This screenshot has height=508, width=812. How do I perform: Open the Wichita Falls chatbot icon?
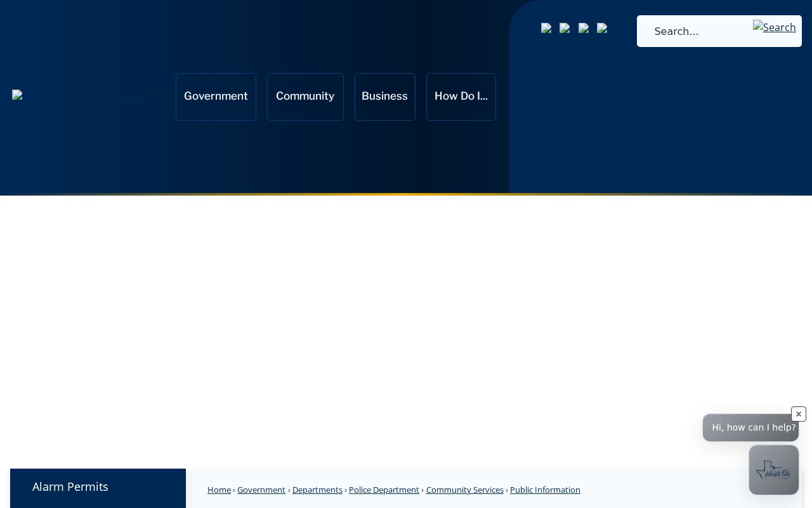tap(773, 470)
